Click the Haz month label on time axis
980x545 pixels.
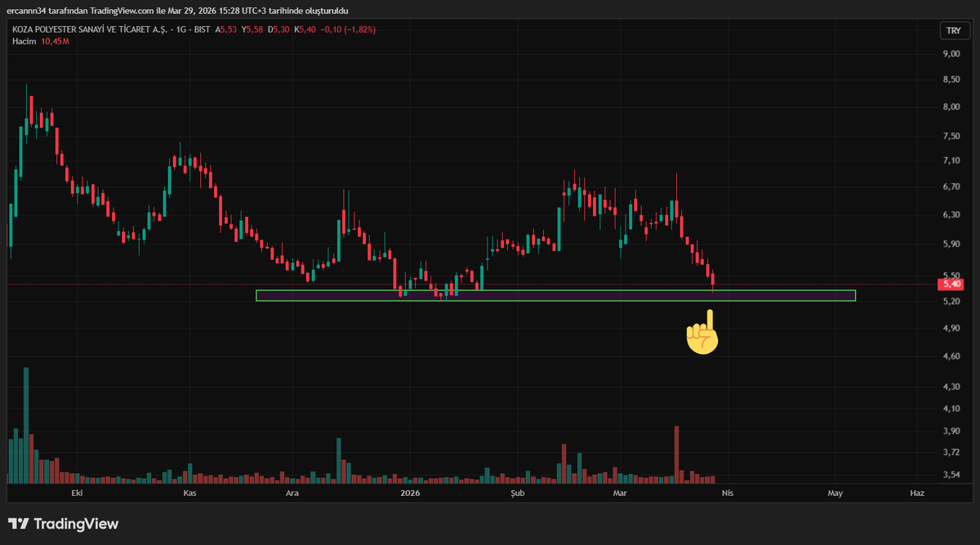pyautogui.click(x=917, y=494)
